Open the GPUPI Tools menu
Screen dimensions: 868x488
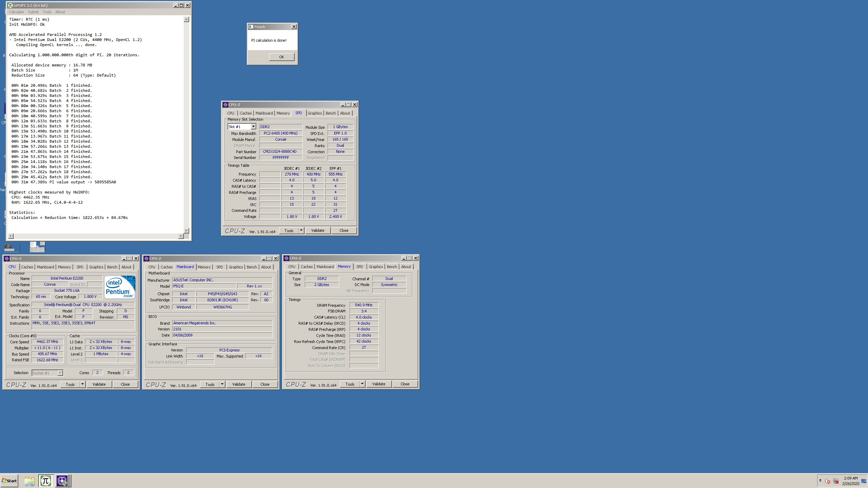coord(47,12)
